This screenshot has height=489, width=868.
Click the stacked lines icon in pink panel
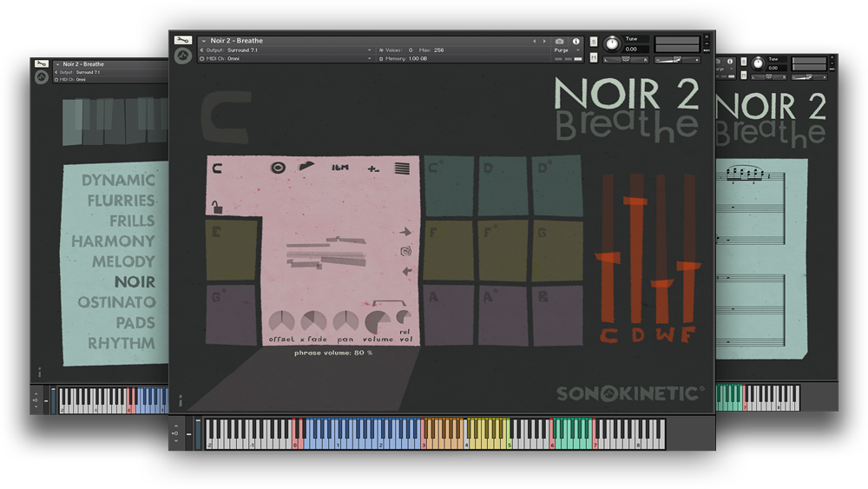click(402, 169)
